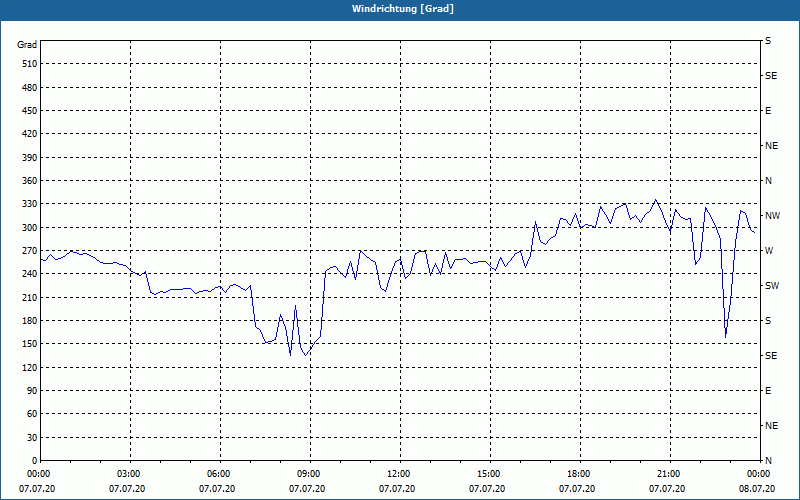
Task: Click the 03:00 time label
Action: (x=131, y=474)
